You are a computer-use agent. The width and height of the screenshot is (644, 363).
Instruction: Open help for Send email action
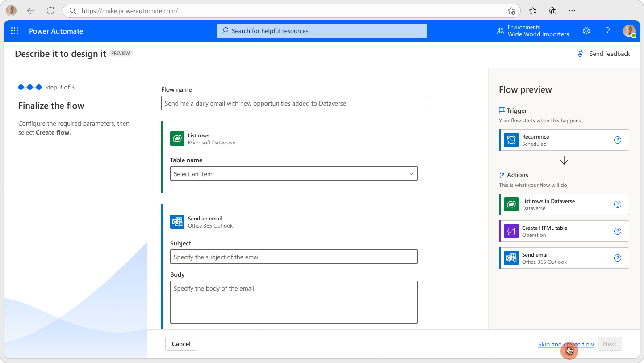tap(618, 258)
